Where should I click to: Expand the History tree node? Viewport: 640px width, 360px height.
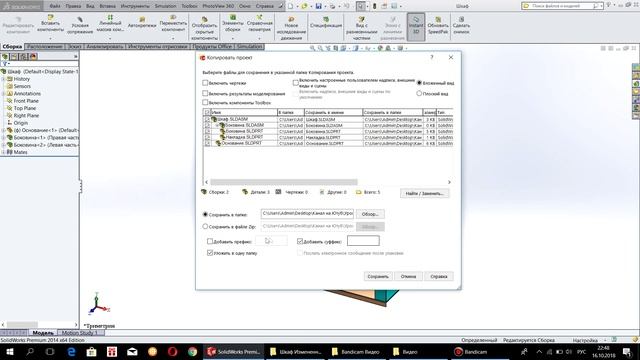[x=3, y=79]
